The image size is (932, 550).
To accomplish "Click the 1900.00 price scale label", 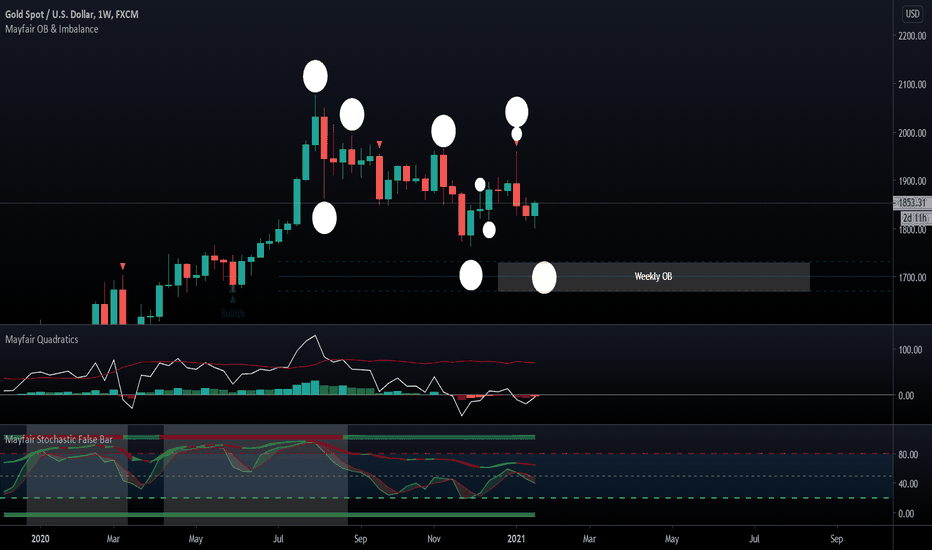I will (x=912, y=181).
